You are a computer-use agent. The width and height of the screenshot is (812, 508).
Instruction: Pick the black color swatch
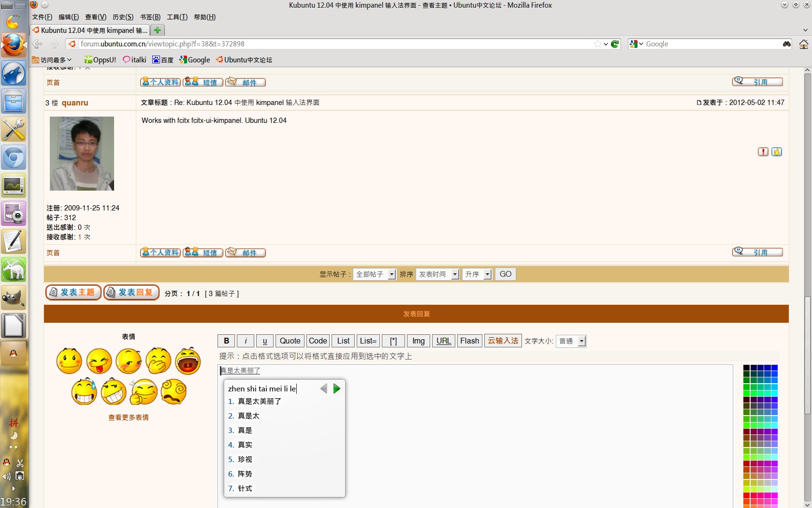(746, 368)
